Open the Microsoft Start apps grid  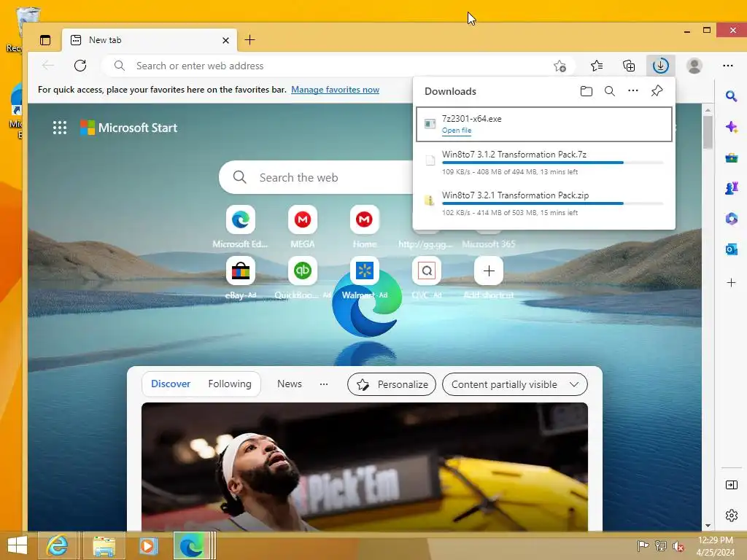60,128
